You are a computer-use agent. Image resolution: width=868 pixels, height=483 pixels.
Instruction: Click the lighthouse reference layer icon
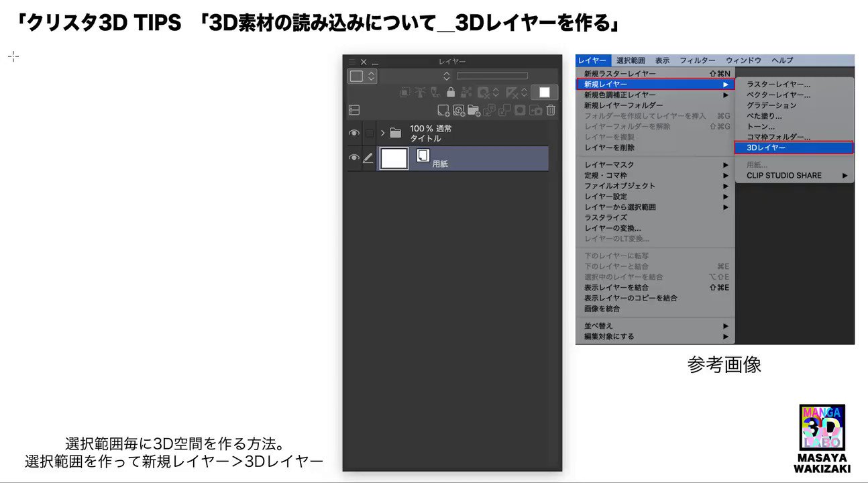420,92
